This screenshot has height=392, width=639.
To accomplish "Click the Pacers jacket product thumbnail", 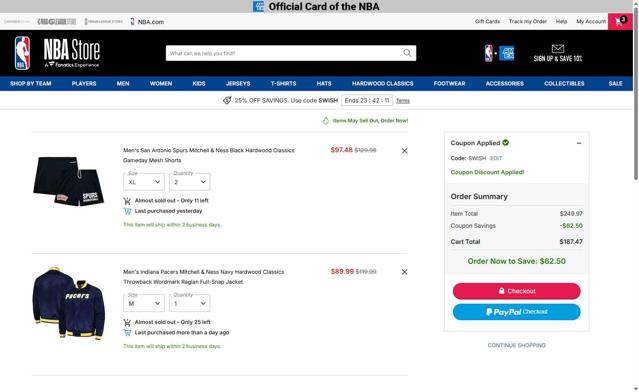I will pyautogui.click(x=68, y=304).
